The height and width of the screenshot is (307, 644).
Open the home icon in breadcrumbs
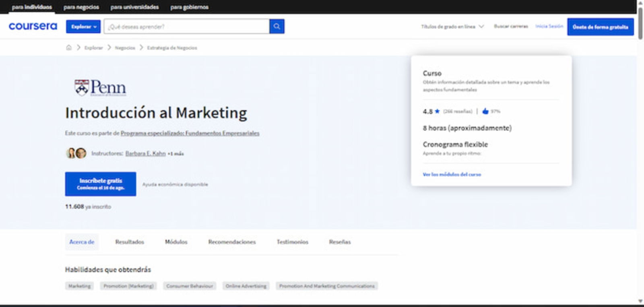69,47
